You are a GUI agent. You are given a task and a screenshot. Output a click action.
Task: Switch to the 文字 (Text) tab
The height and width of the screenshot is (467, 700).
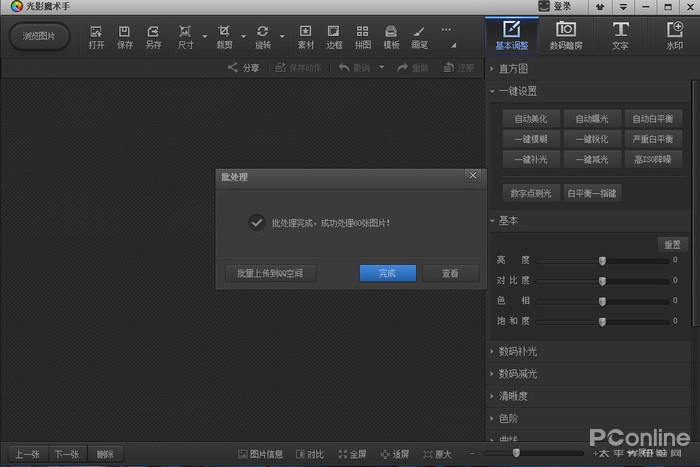620,35
